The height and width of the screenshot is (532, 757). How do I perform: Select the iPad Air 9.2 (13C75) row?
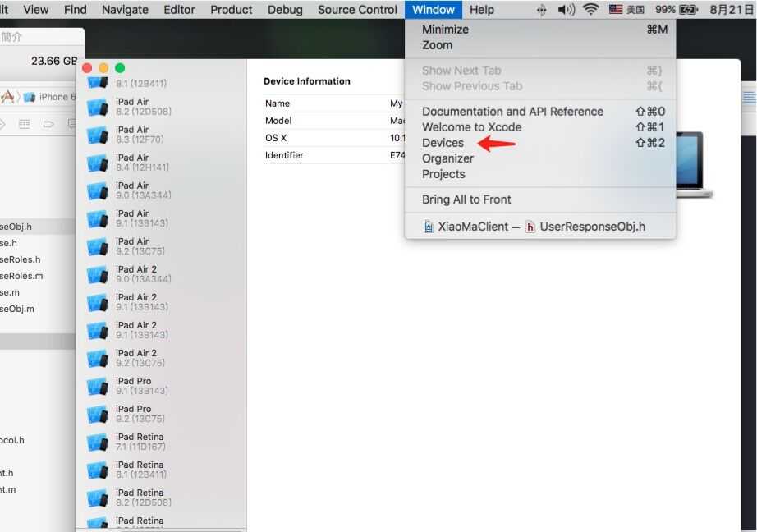click(x=161, y=246)
